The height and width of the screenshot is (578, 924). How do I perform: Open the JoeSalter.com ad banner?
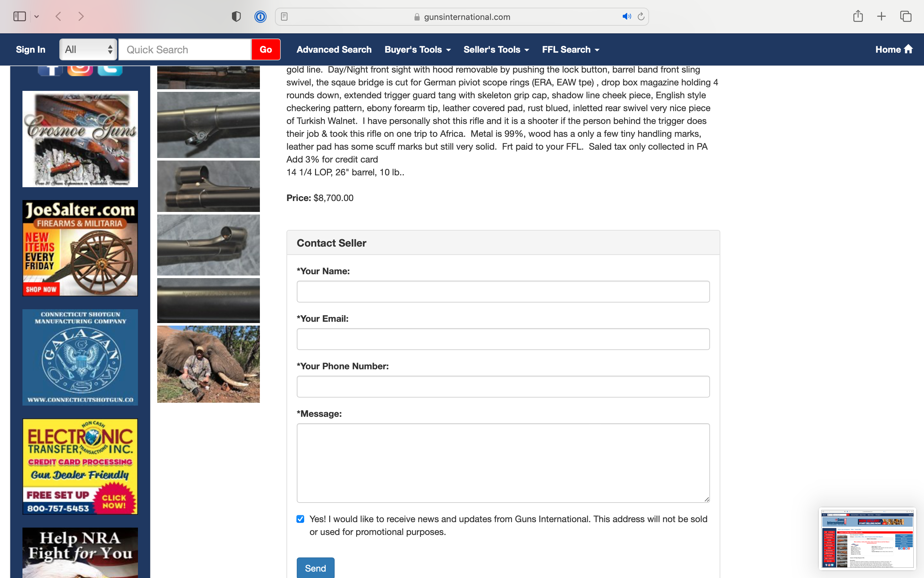80,248
